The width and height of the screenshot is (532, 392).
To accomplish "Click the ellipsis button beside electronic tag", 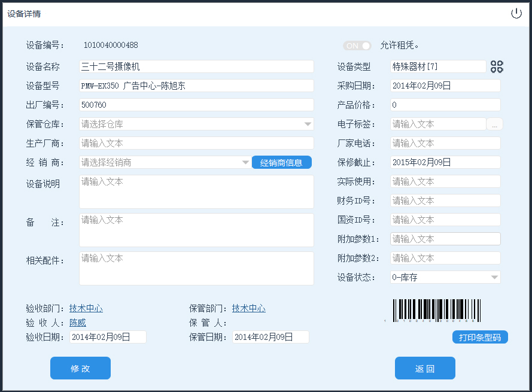I will tap(495, 124).
